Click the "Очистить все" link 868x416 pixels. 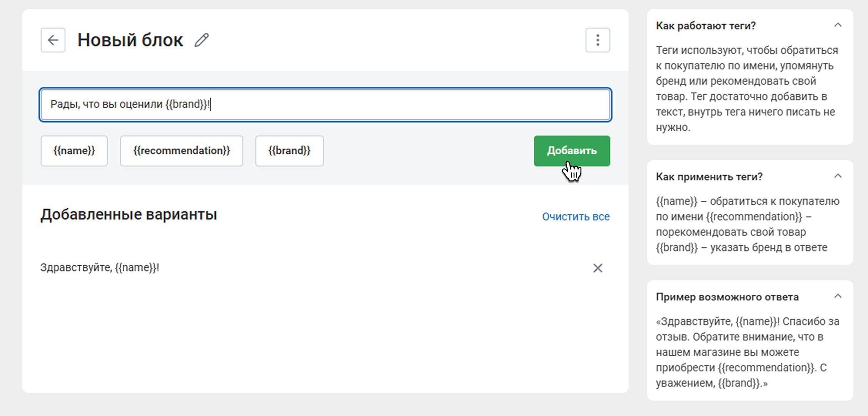576,216
